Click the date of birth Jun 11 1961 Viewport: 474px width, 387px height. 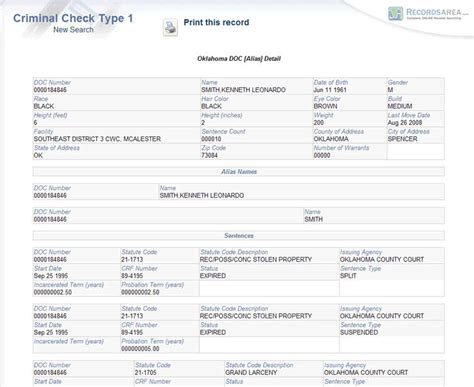point(330,90)
